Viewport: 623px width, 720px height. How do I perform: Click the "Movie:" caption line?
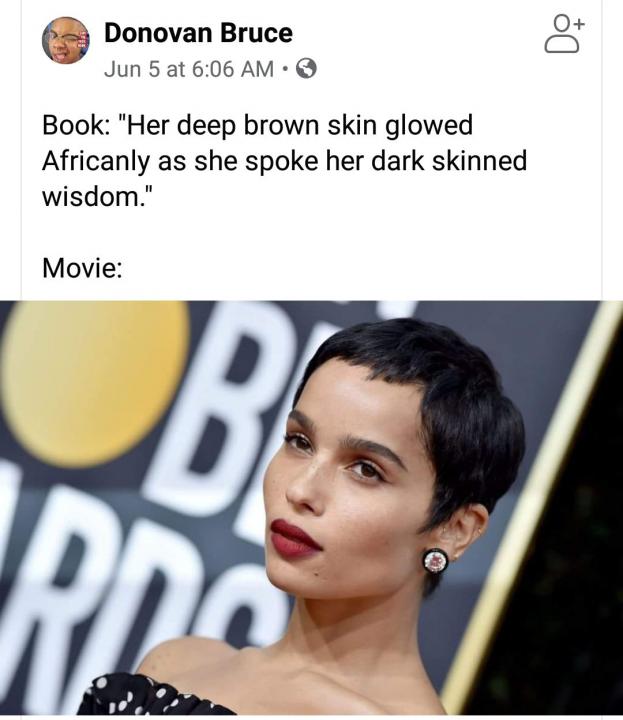pos(83,267)
